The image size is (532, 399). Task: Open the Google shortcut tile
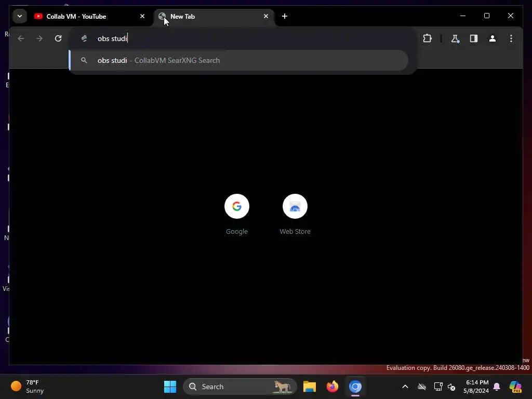[x=237, y=214]
